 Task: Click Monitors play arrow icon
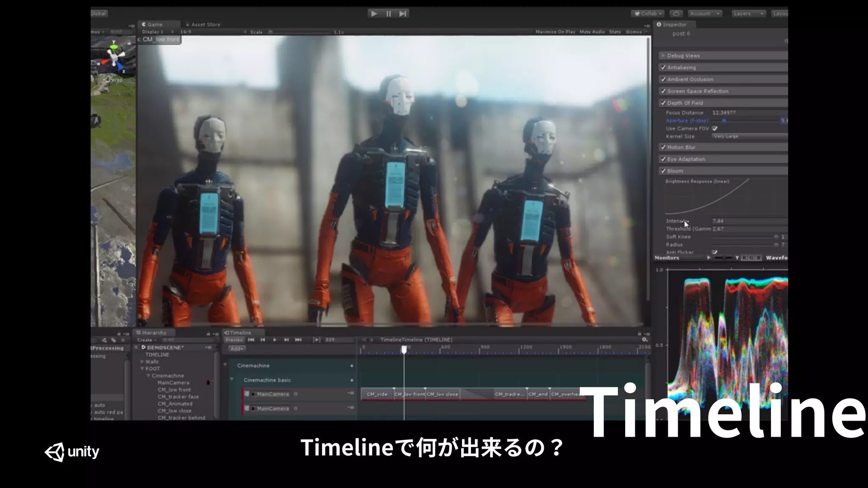pyautogui.click(x=709, y=258)
